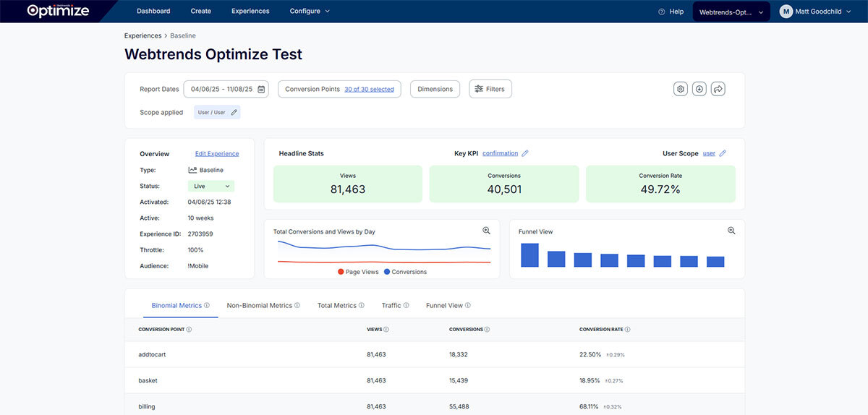The image size is (868, 415).
Task: Expand the Configure menu
Action: [310, 12]
